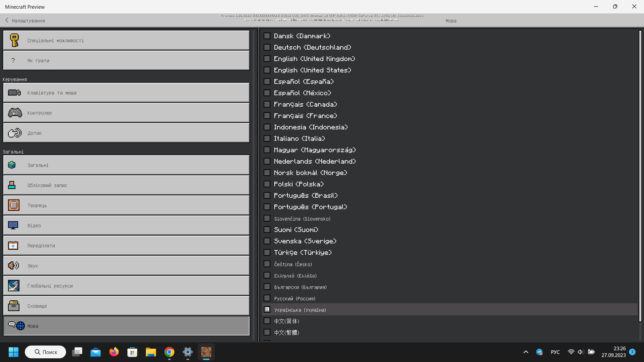This screenshot has height=362, width=644.
Task: Choose Español (España) checkbox
Action: 267,81
